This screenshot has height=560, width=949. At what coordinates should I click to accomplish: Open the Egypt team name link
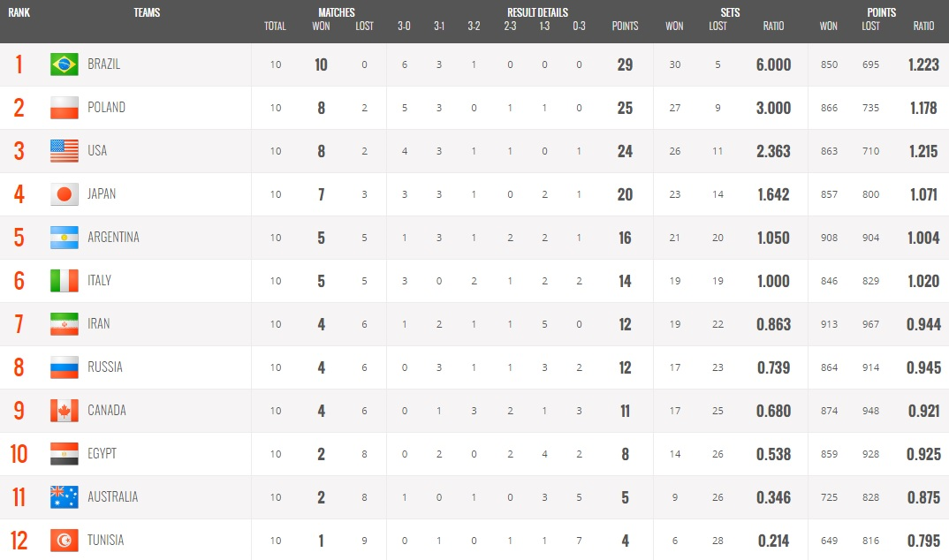coord(102,453)
